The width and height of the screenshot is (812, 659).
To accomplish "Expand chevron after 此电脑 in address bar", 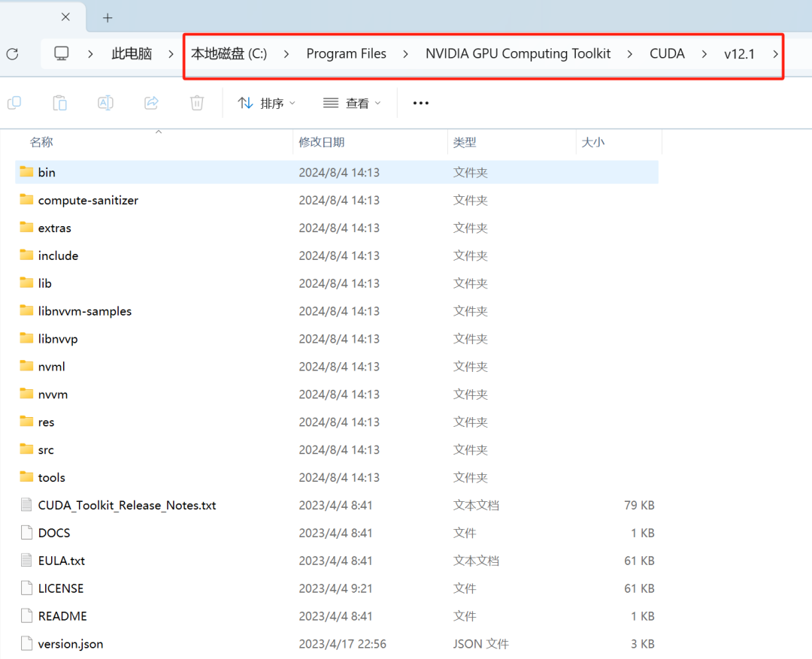I will click(x=171, y=54).
